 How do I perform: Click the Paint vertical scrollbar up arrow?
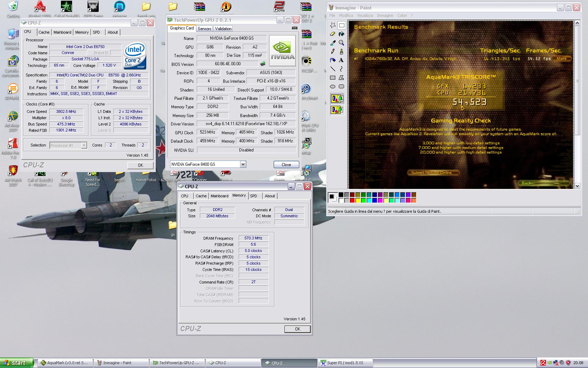577,23
